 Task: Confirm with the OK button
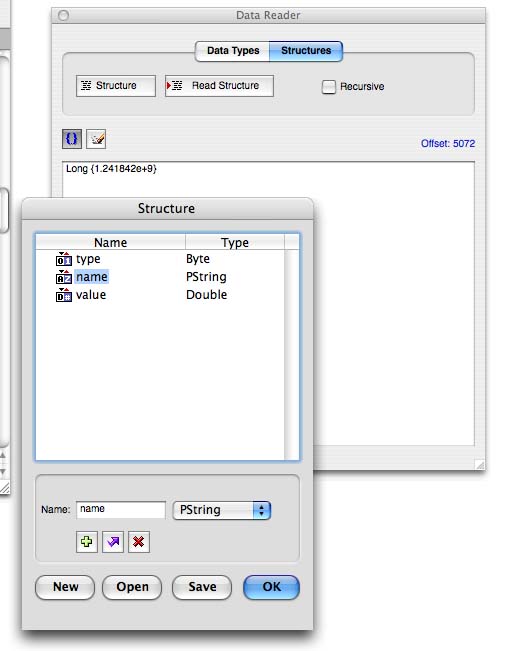click(x=272, y=587)
